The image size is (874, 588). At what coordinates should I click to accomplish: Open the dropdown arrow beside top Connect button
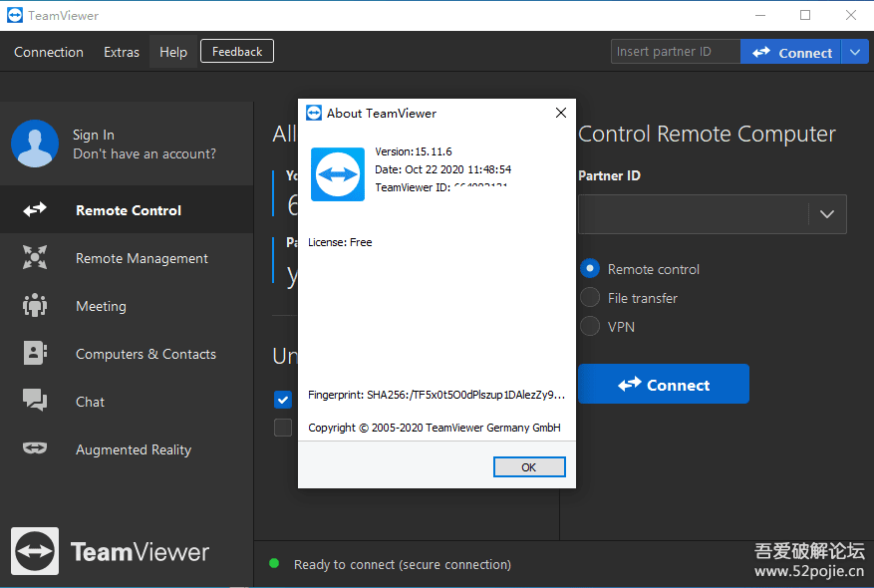(856, 52)
